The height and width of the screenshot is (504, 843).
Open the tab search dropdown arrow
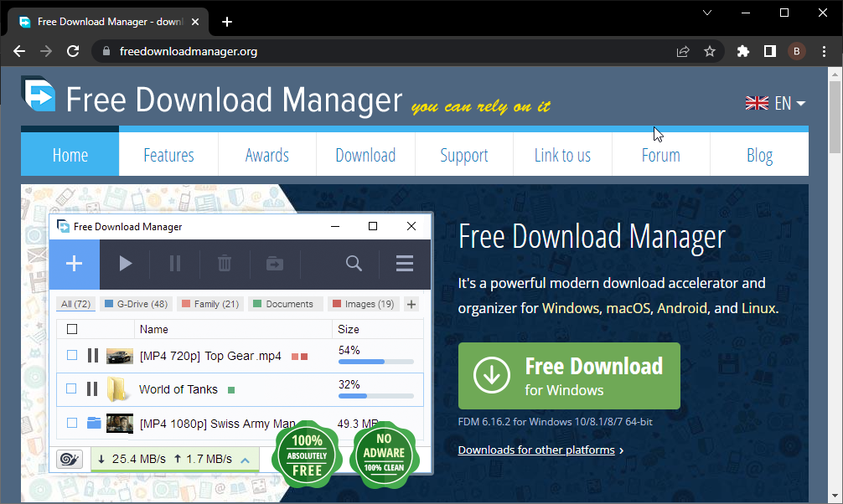point(707,13)
